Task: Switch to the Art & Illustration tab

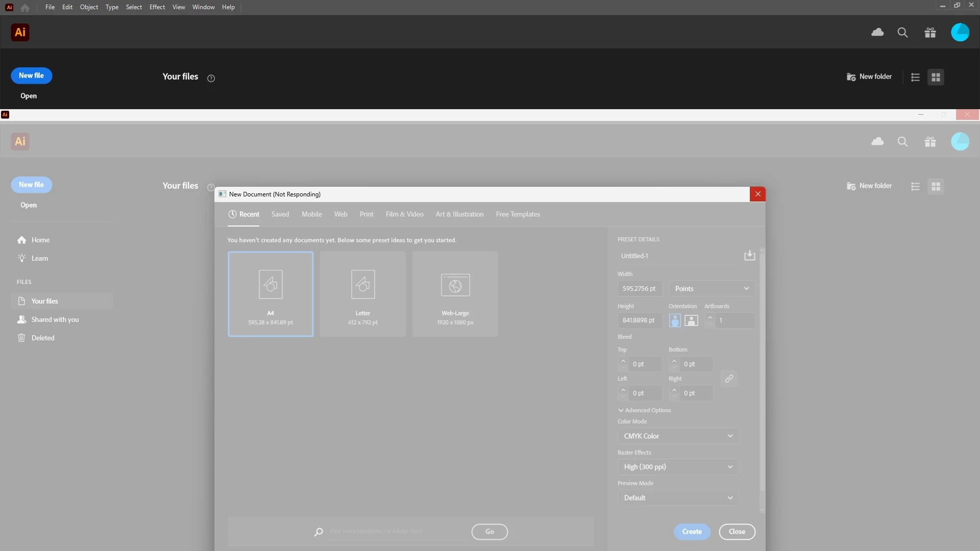Action: [459, 214]
